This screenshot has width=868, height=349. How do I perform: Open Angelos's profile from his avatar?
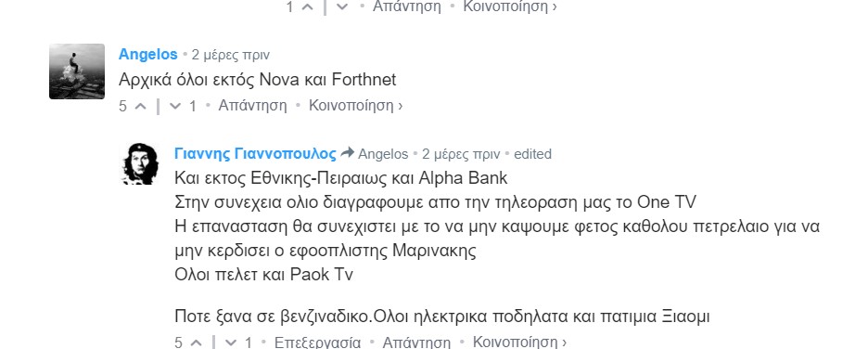coord(77,71)
